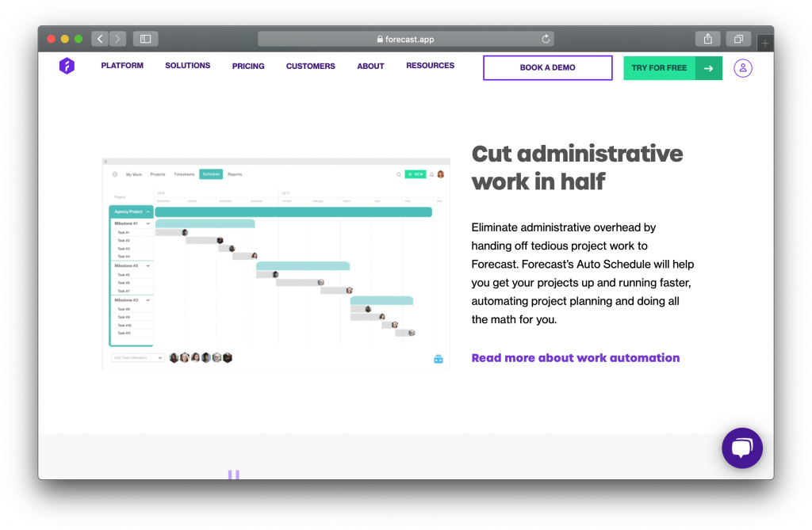The width and height of the screenshot is (812, 530).
Task: Select the Schedule tab in the preview
Action: point(211,174)
